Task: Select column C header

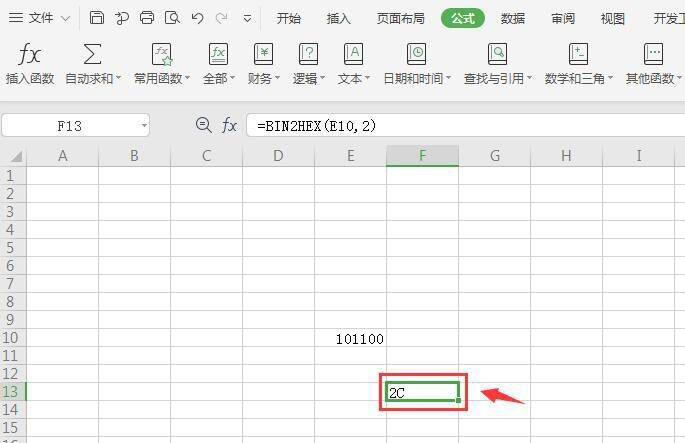Action: [x=206, y=156]
